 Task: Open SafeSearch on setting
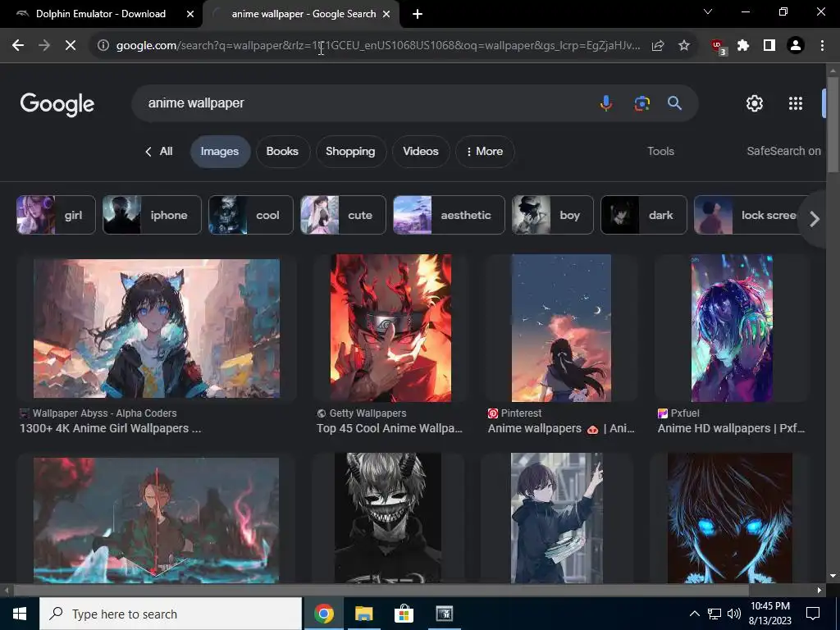pyautogui.click(x=783, y=152)
